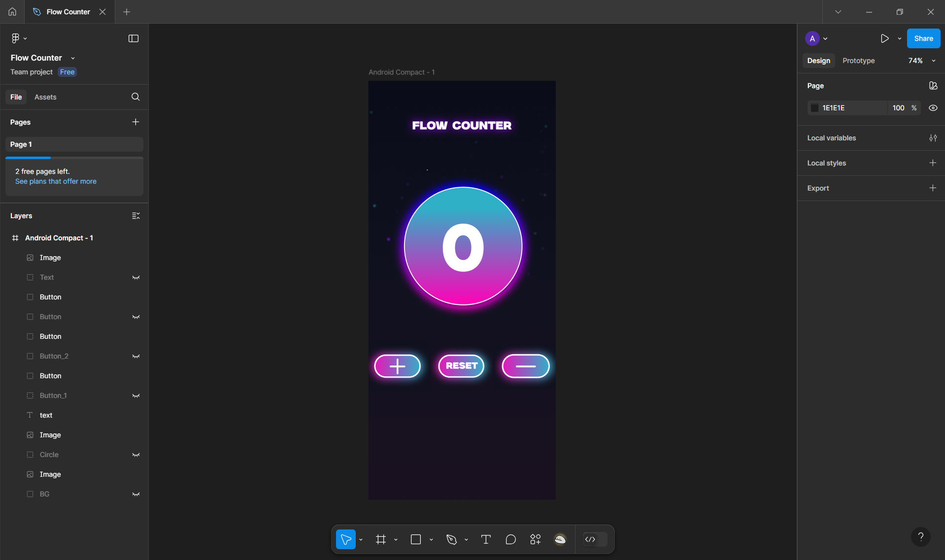
Task: Click the Share button
Action: [923, 38]
